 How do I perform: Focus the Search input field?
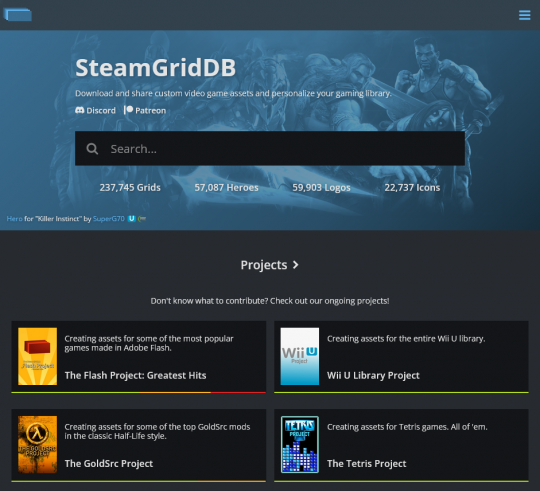pyautogui.click(x=270, y=148)
